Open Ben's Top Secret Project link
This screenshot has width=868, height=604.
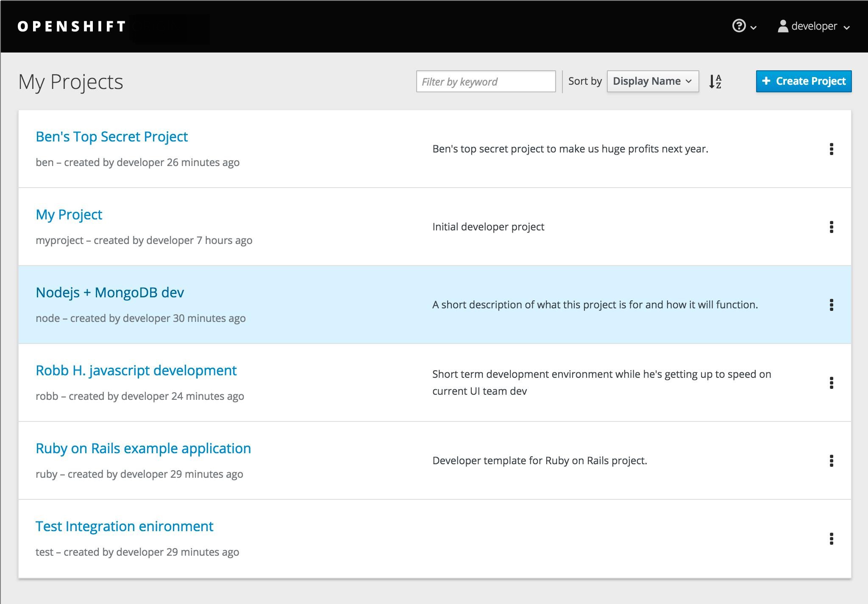tap(111, 137)
